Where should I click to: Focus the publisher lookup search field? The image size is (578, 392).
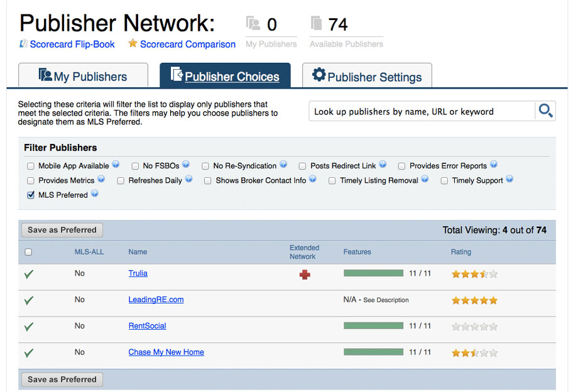click(x=421, y=111)
